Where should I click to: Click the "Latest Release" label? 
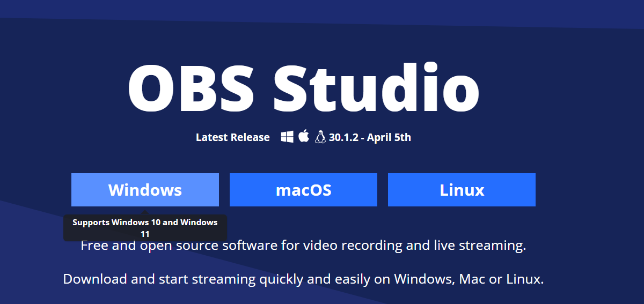(x=233, y=137)
